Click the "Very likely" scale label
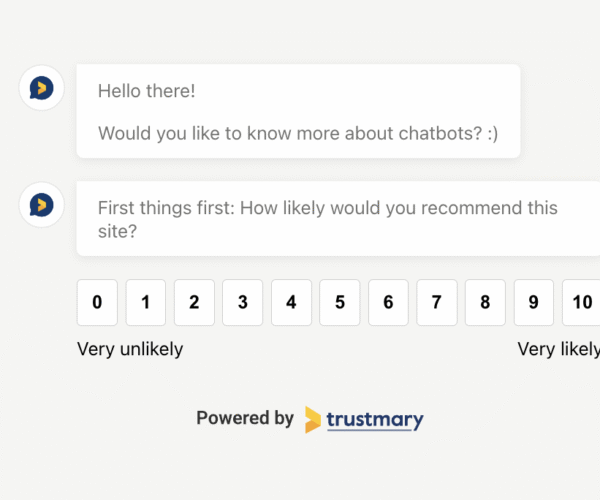The width and height of the screenshot is (600, 500). [x=559, y=349]
